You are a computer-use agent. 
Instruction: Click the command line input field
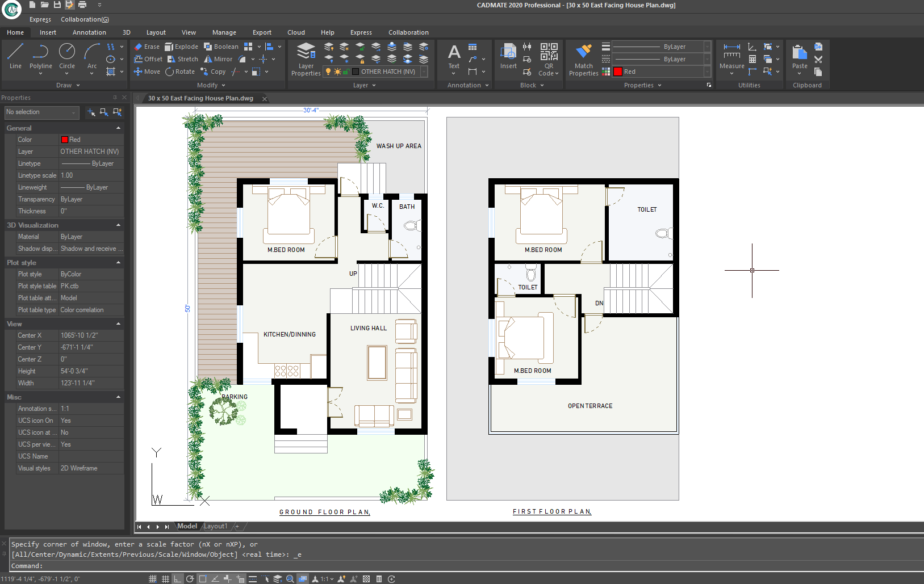(466, 566)
